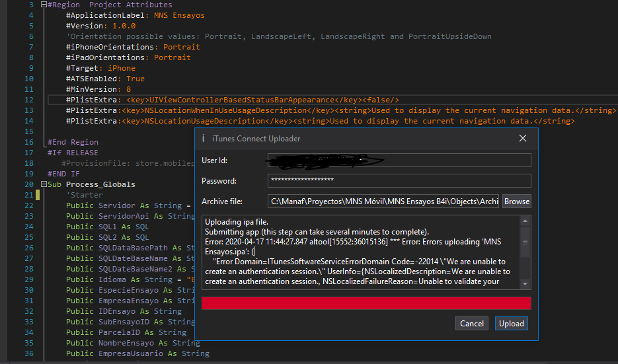Click the scroll down arrow in the log

[525, 283]
